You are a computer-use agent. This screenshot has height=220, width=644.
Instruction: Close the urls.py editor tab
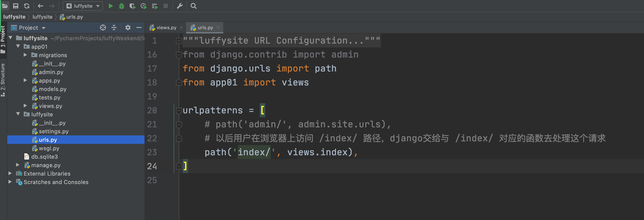(218, 28)
